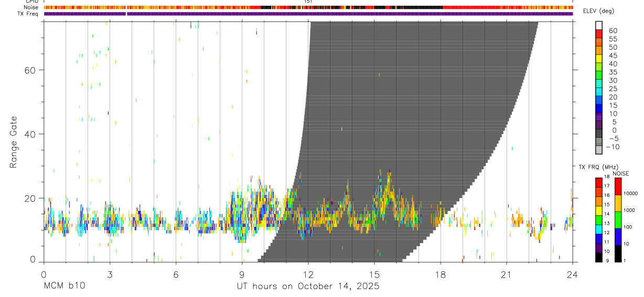Viewport: 644px width, 297px height.
Task: Click the x-axis tick label 6
Action: click(176, 274)
